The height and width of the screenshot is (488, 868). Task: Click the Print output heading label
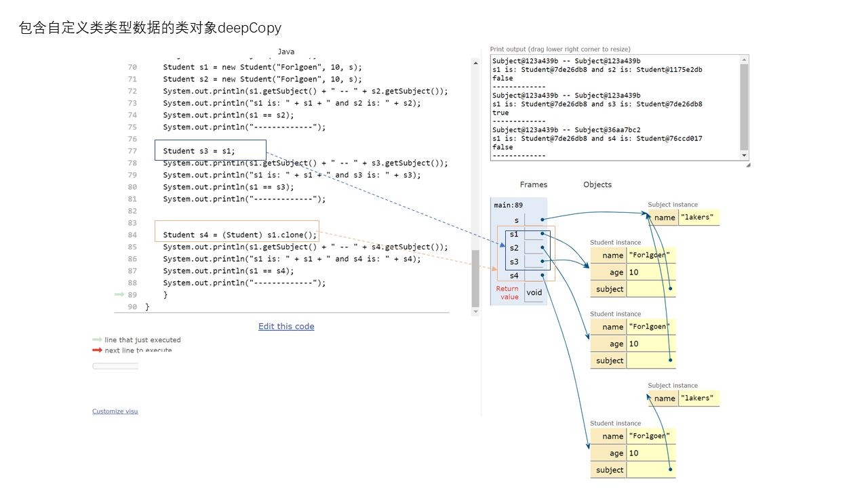click(560, 49)
